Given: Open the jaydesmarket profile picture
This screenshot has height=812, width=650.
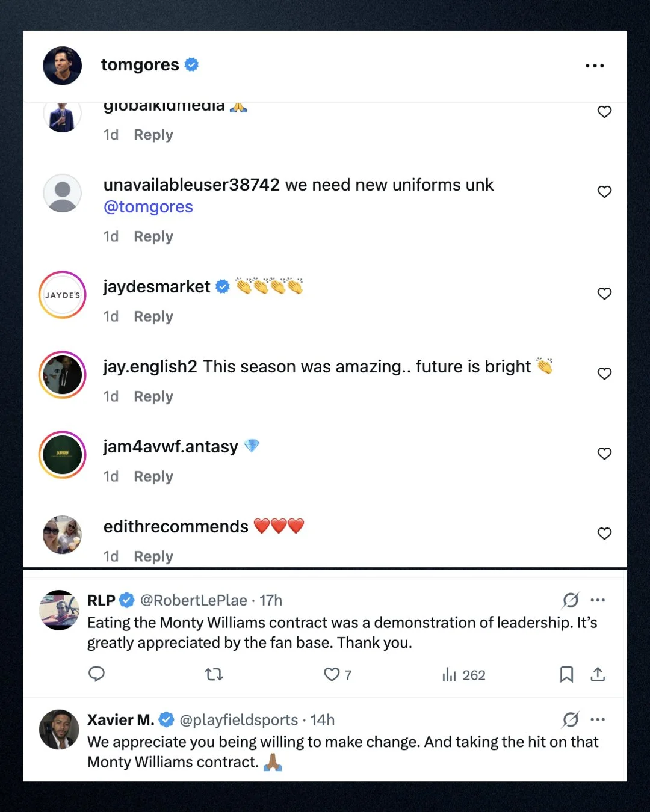Looking at the screenshot, I should [x=63, y=295].
